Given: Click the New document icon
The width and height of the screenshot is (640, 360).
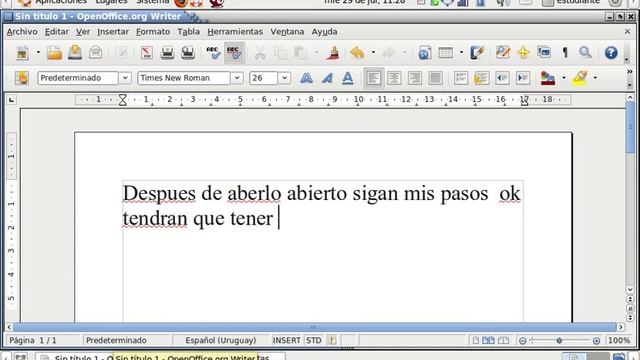Looking at the screenshot, I should pos(22,53).
